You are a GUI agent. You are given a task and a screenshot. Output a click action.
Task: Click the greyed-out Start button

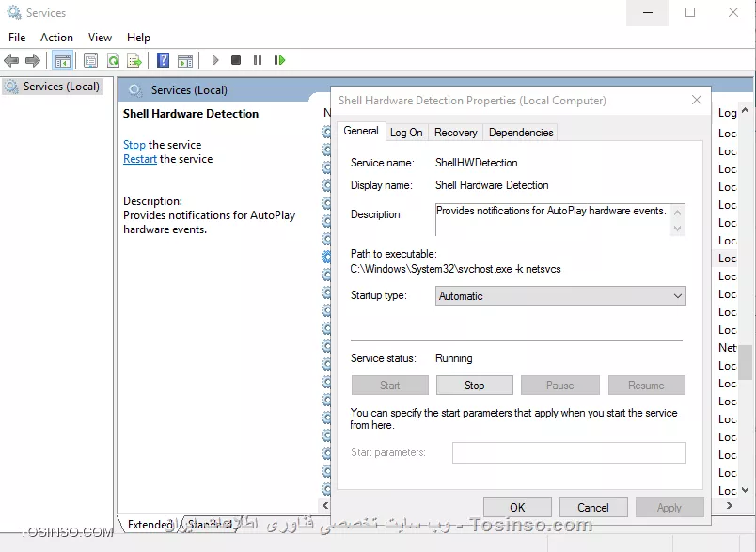click(389, 386)
